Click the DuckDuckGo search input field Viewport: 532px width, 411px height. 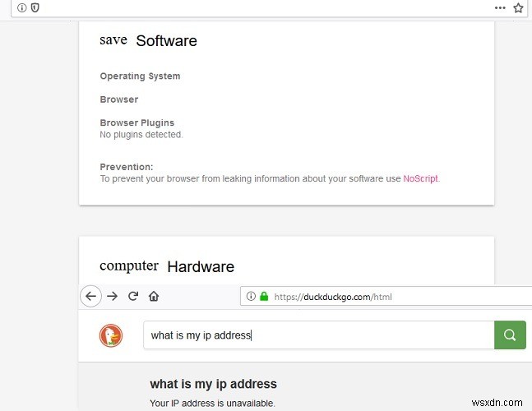point(318,335)
